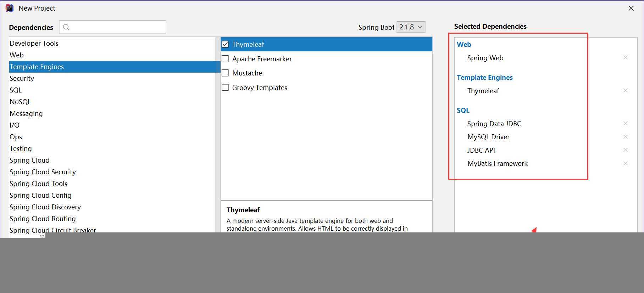Click Spring Web in selected dependencies
Image resolution: width=644 pixels, height=293 pixels.
click(485, 58)
